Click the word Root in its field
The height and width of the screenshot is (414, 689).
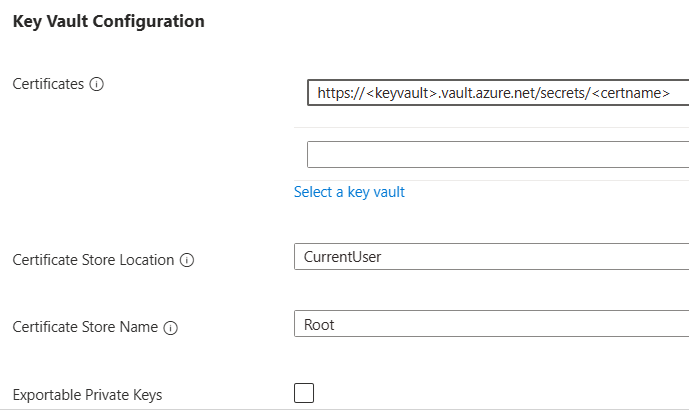[319, 324]
